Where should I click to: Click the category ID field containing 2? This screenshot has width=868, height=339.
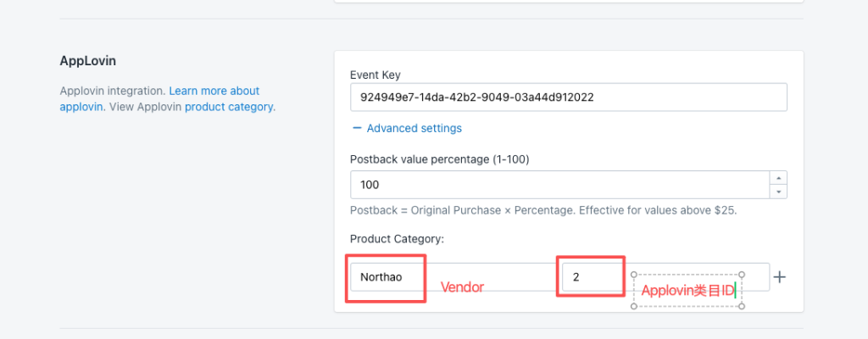590,277
